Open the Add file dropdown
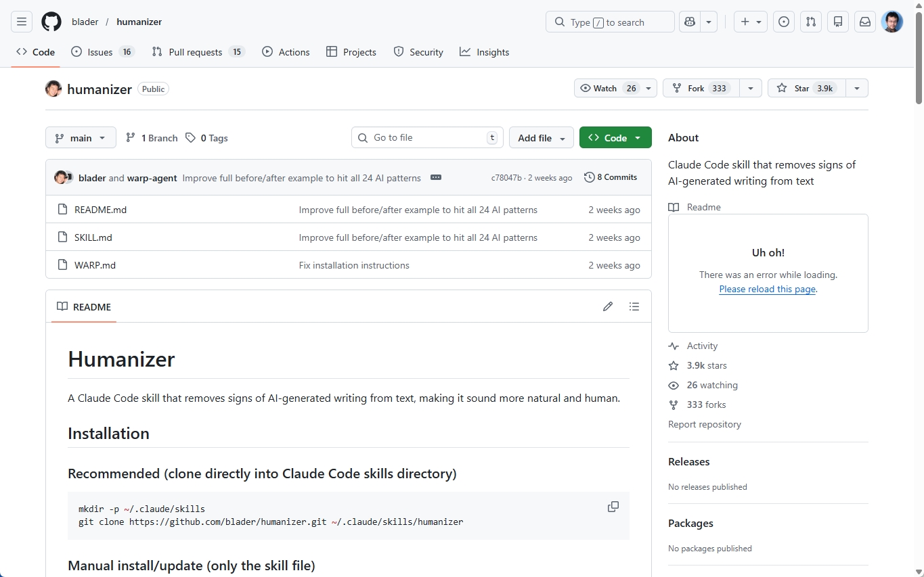 541,137
